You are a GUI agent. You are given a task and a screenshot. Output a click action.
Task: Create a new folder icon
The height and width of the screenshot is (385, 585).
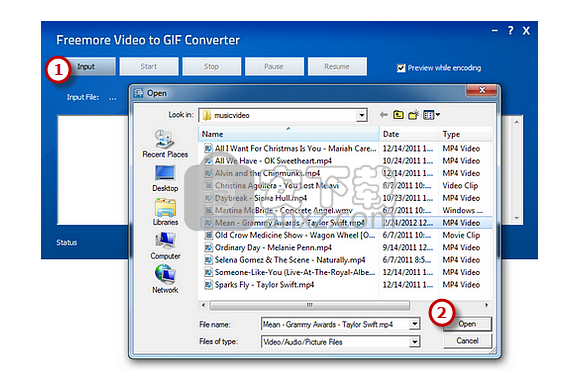coord(413,115)
